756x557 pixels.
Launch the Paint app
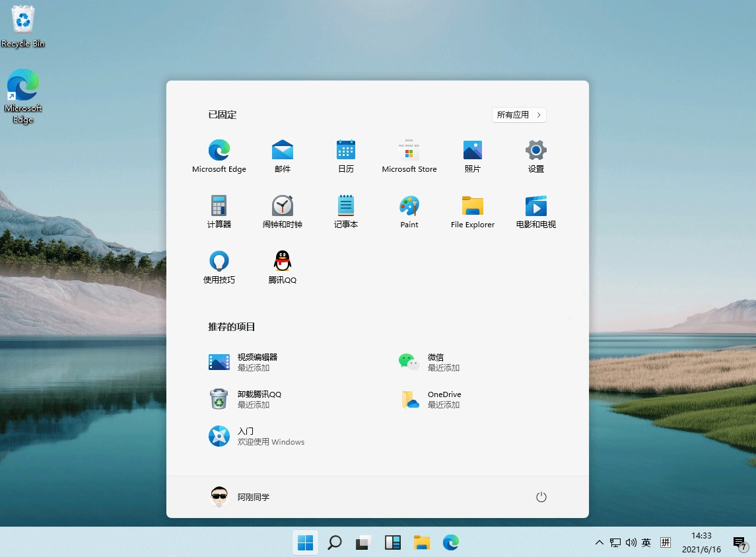pyautogui.click(x=409, y=211)
